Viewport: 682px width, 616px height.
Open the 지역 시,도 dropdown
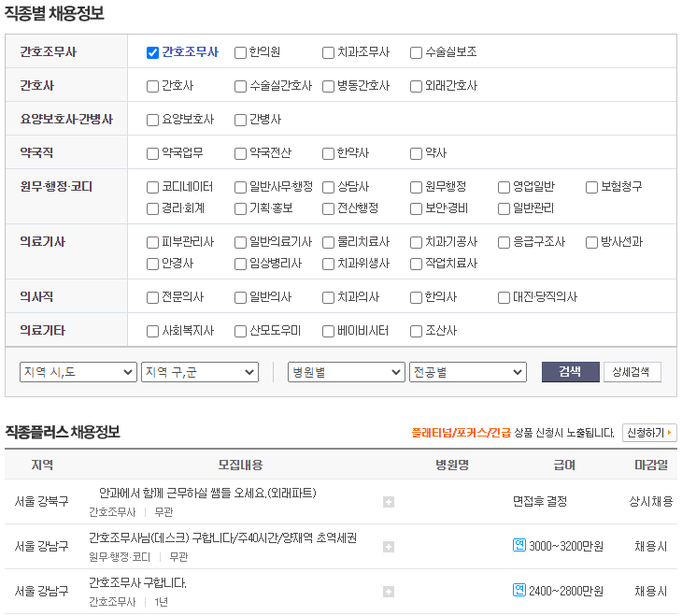(78, 372)
